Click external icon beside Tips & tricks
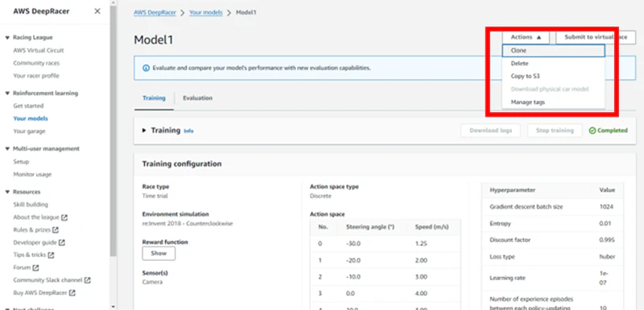 pyautogui.click(x=51, y=255)
